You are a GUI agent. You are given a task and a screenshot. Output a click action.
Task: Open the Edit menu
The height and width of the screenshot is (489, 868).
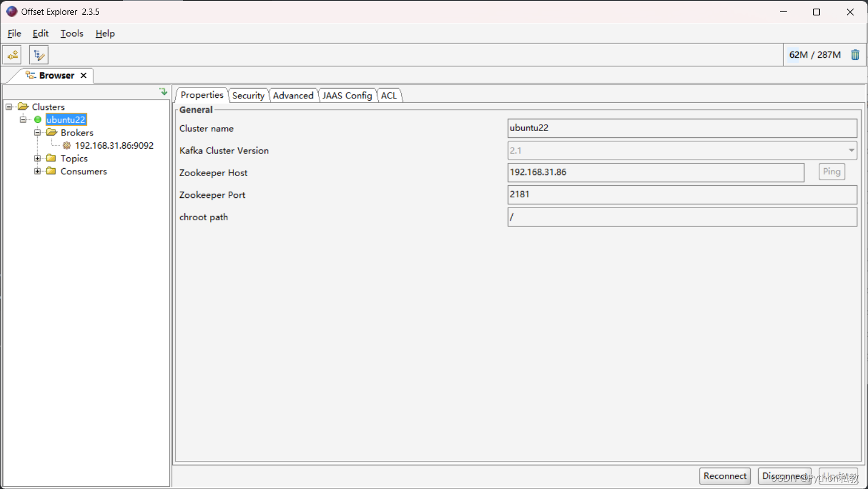41,33
